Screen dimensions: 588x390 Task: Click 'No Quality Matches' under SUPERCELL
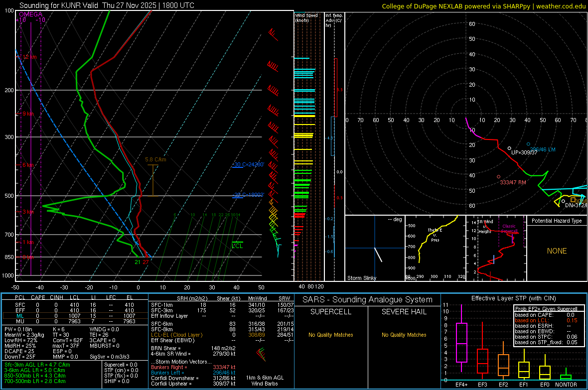point(331,335)
